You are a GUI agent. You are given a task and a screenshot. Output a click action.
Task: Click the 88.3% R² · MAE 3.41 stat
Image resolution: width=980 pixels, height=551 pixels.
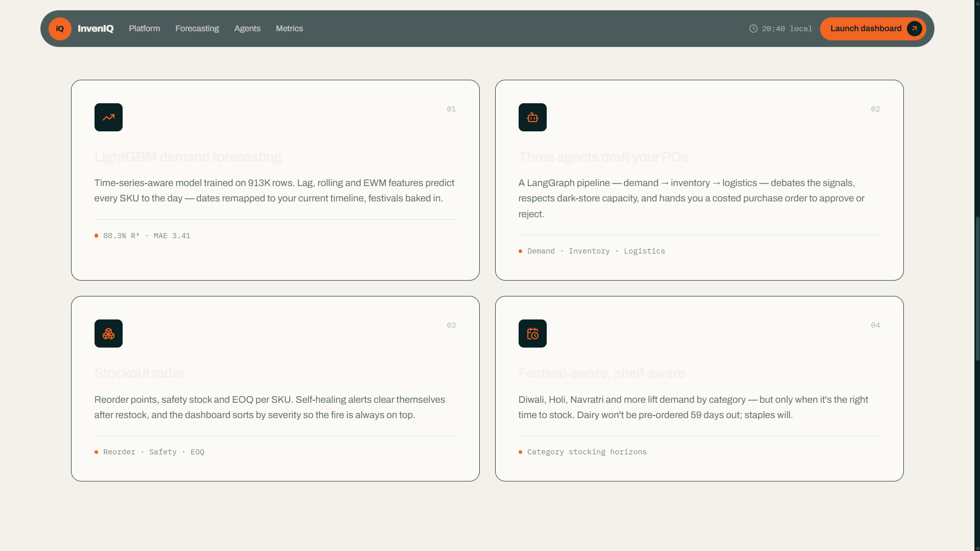tap(147, 236)
